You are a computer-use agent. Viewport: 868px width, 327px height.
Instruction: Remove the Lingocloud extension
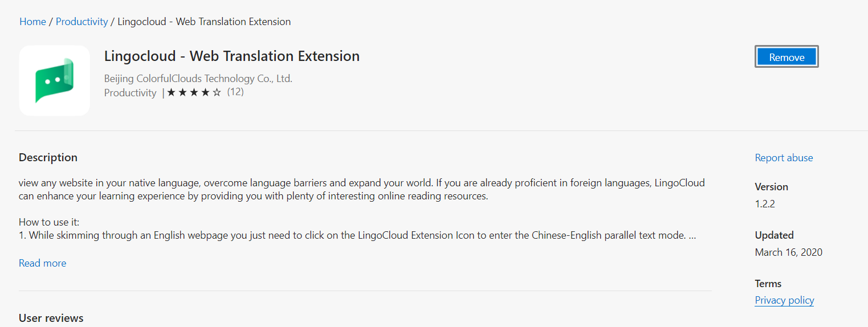click(787, 57)
